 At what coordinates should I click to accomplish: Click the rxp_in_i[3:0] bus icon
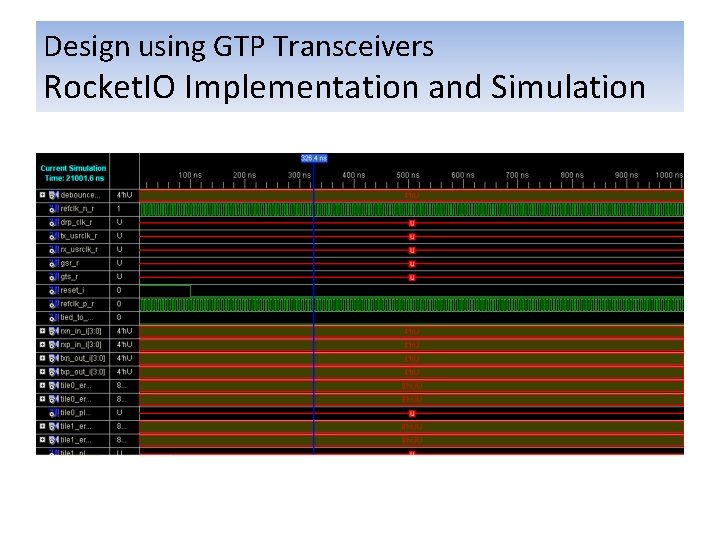point(54,345)
